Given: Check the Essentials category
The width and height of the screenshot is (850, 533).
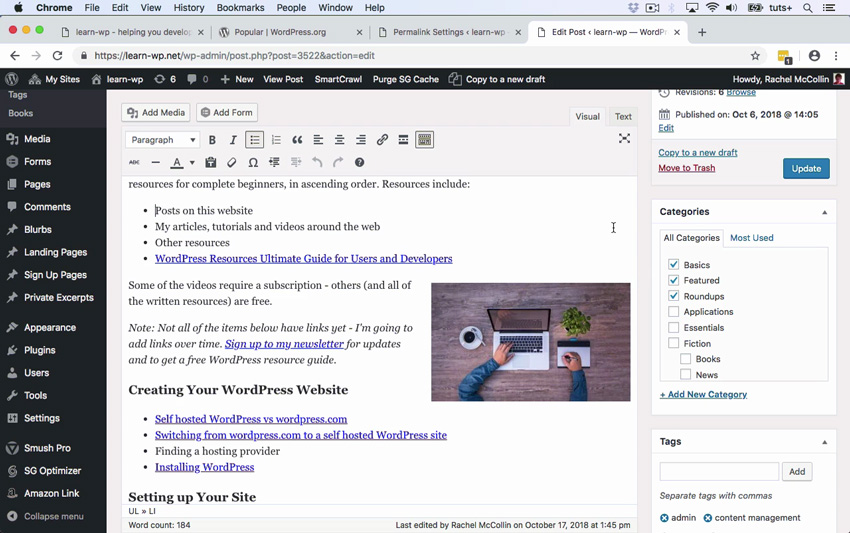Looking at the screenshot, I should click(x=673, y=327).
